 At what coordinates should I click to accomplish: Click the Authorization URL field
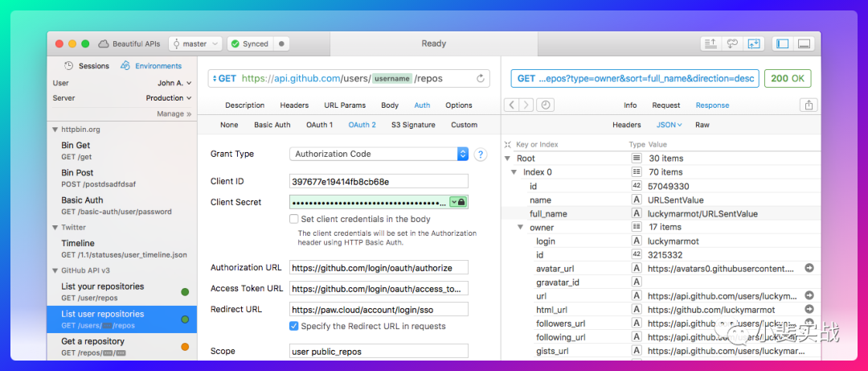[379, 267]
